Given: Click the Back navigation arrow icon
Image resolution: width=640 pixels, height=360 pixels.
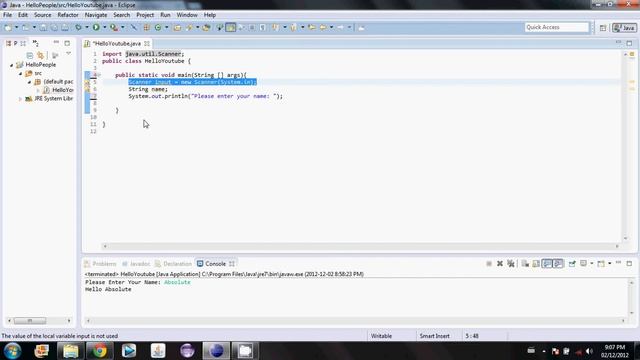Looking at the screenshot, I should coord(323,27).
